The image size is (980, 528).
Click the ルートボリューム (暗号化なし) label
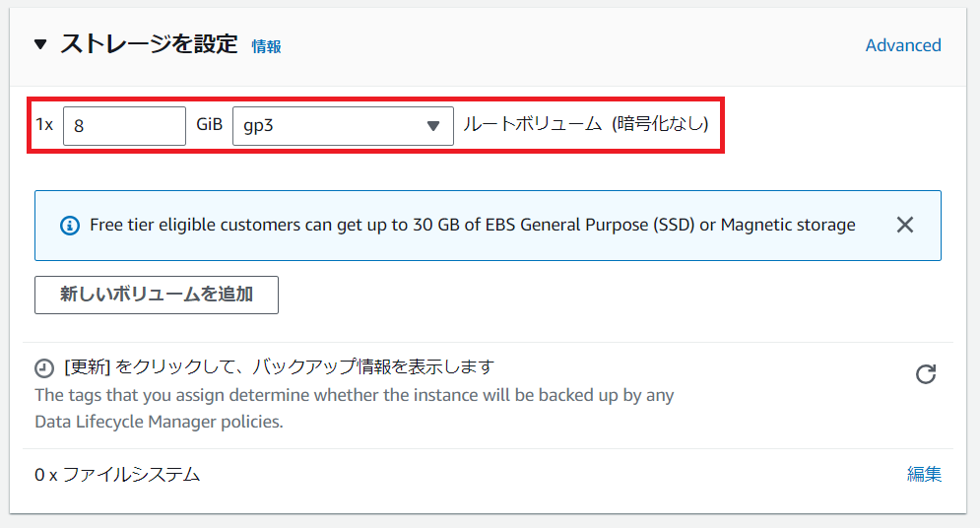(585, 125)
